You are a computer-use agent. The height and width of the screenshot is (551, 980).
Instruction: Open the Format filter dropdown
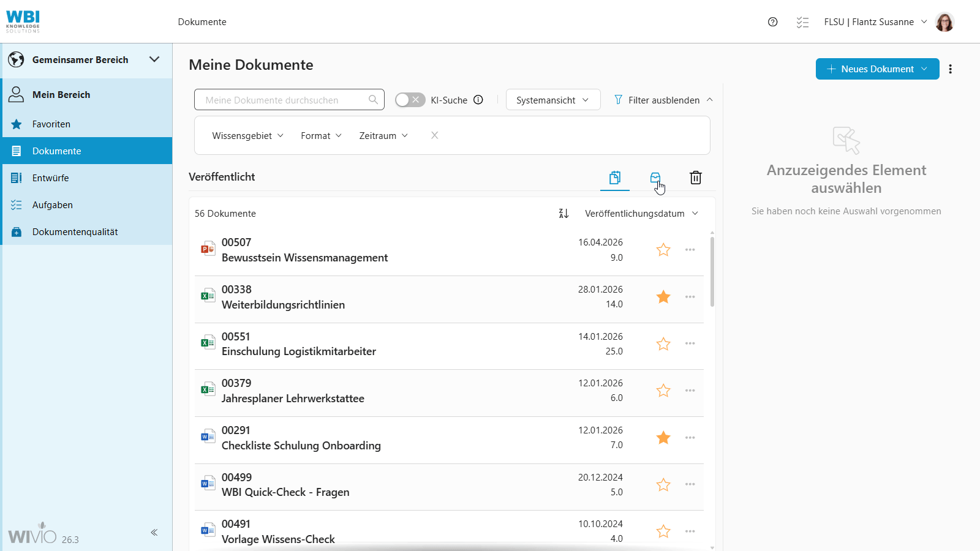(x=321, y=136)
